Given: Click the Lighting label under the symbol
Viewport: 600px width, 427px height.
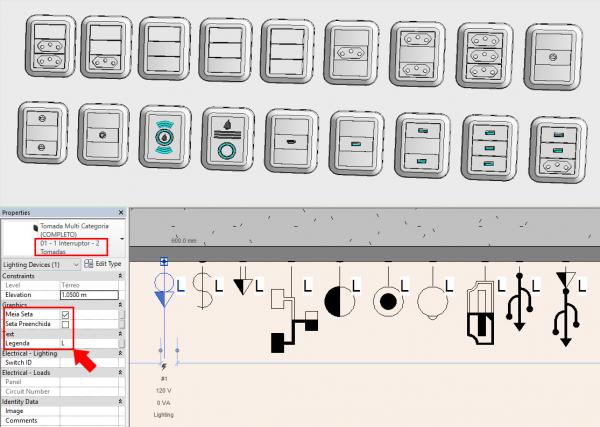Looking at the screenshot, I should tap(163, 415).
